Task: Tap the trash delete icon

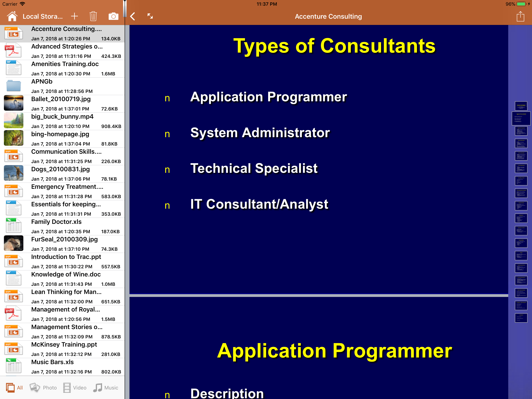Action: tap(93, 16)
